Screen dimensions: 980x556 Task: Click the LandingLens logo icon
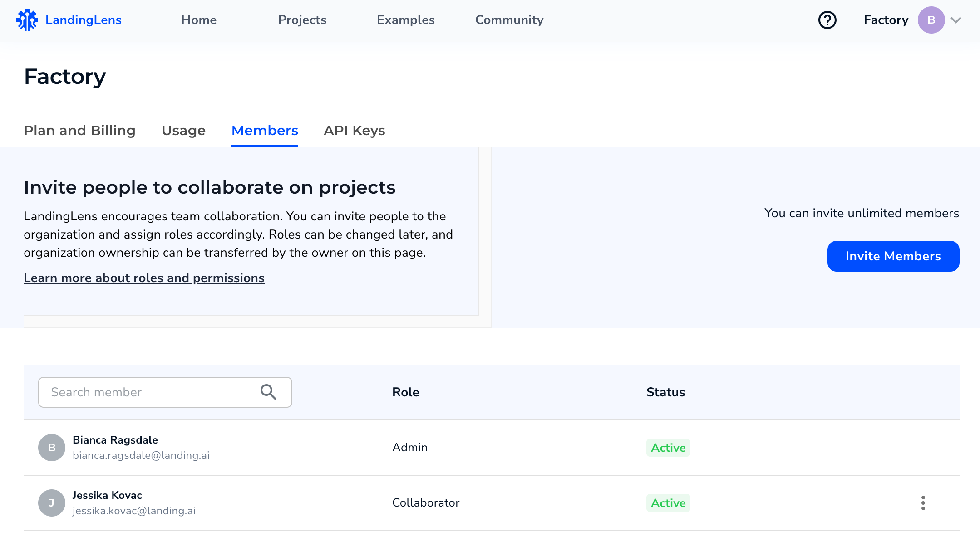27,20
